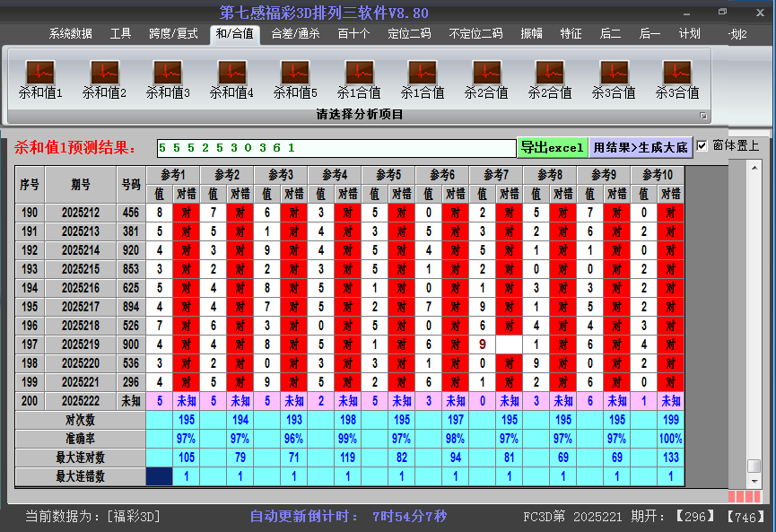The width and height of the screenshot is (776, 532).
Task: Switch to the 跨度/复式 tab
Action: coord(173,34)
